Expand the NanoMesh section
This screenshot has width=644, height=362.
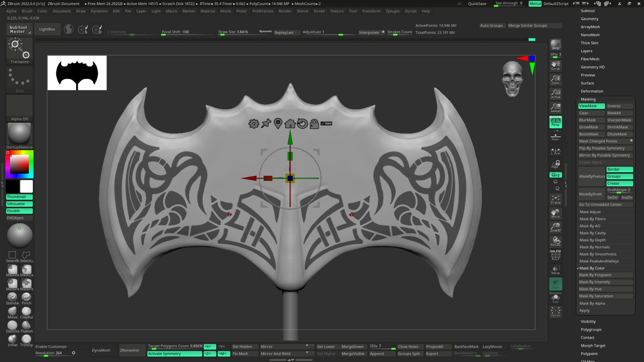coord(590,35)
